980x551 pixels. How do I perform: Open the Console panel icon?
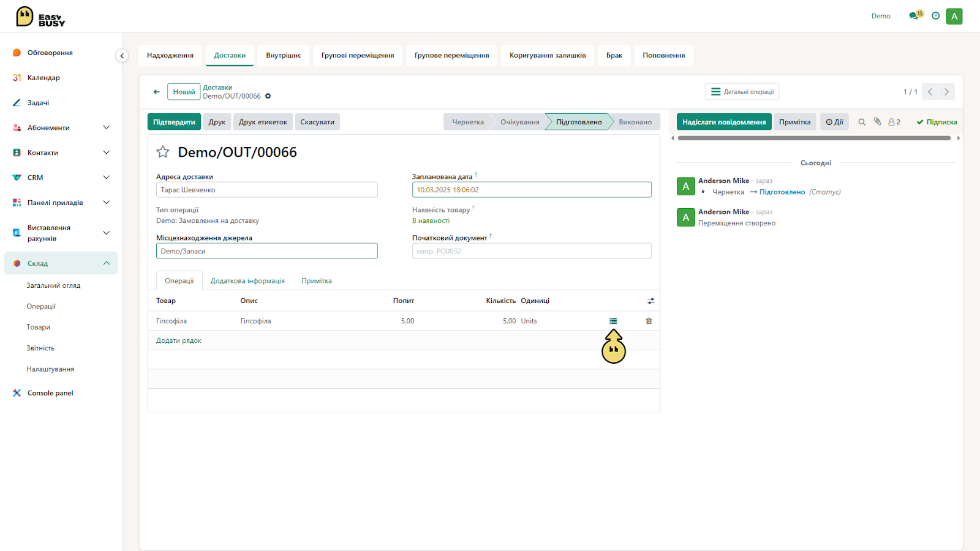pos(17,393)
